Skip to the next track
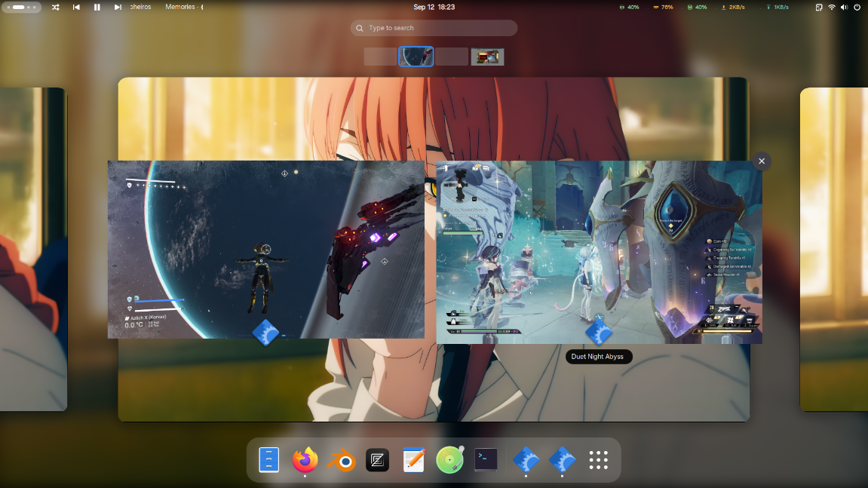 tap(118, 8)
